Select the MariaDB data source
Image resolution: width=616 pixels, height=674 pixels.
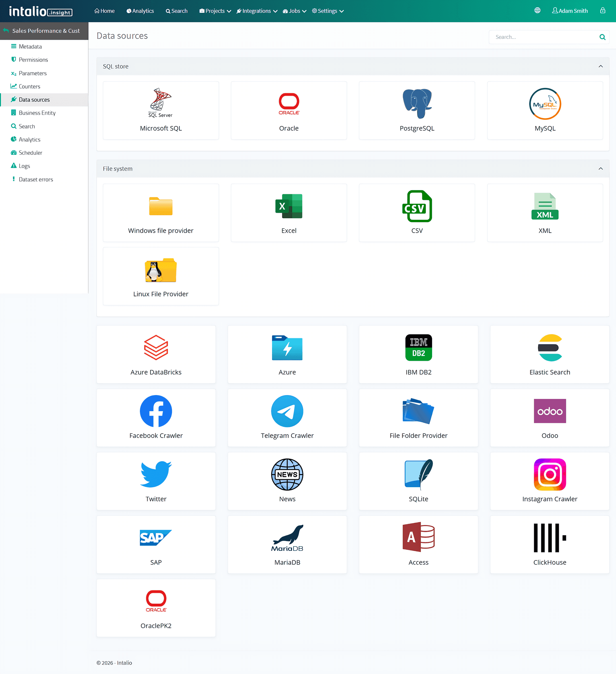pos(287,545)
